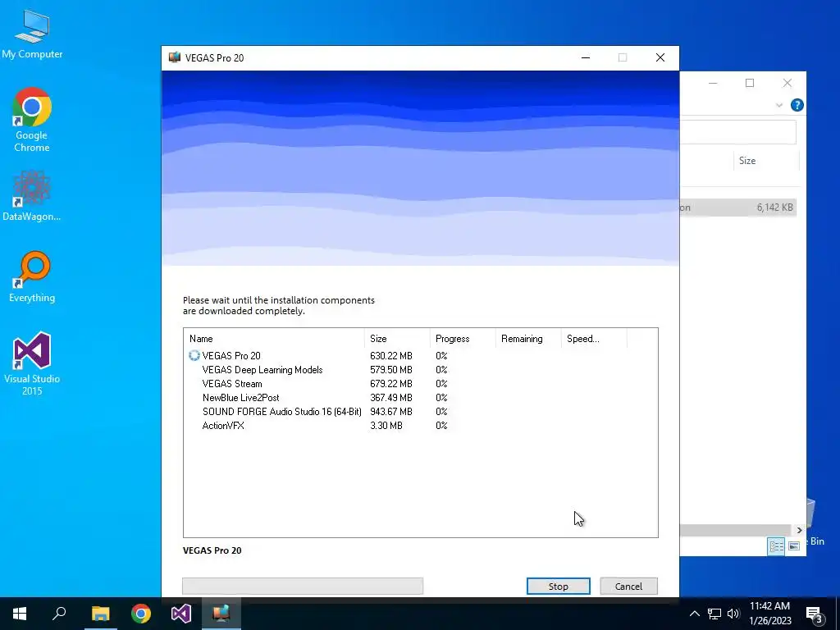This screenshot has height=630, width=840.
Task: Click the Speed column header
Action: (594, 339)
